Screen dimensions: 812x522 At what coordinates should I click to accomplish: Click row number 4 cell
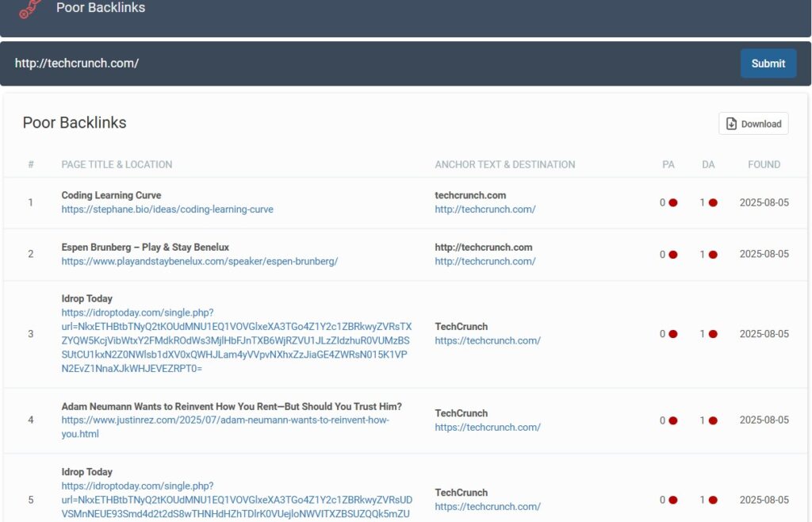click(31, 420)
